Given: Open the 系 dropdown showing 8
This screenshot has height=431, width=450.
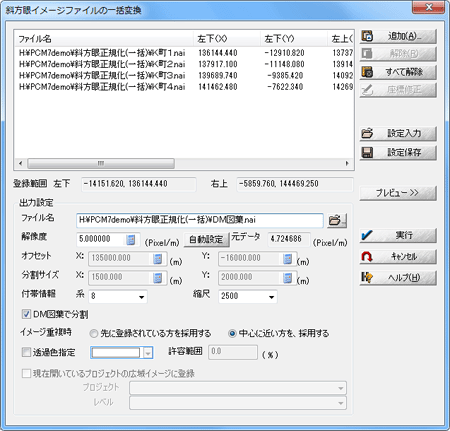Looking at the screenshot, I should click(x=118, y=296).
